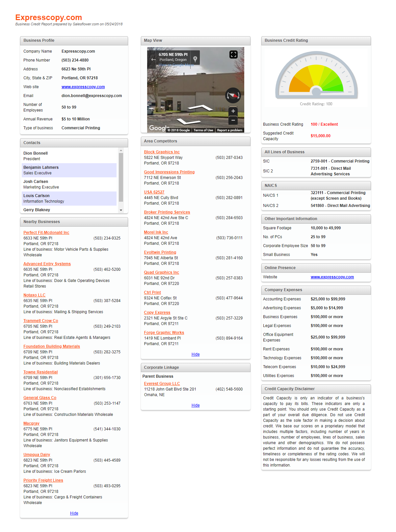
Task: Open fullscreen map view icon
Action: tap(233, 55)
